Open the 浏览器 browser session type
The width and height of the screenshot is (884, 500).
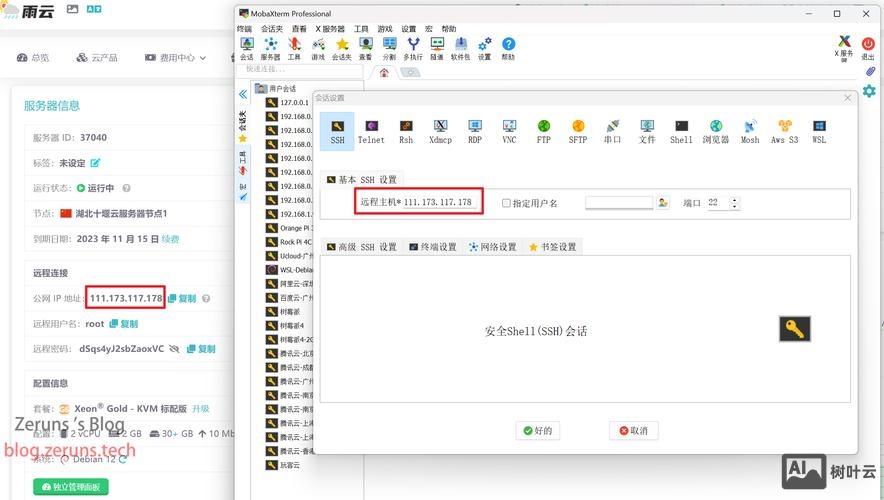point(715,131)
